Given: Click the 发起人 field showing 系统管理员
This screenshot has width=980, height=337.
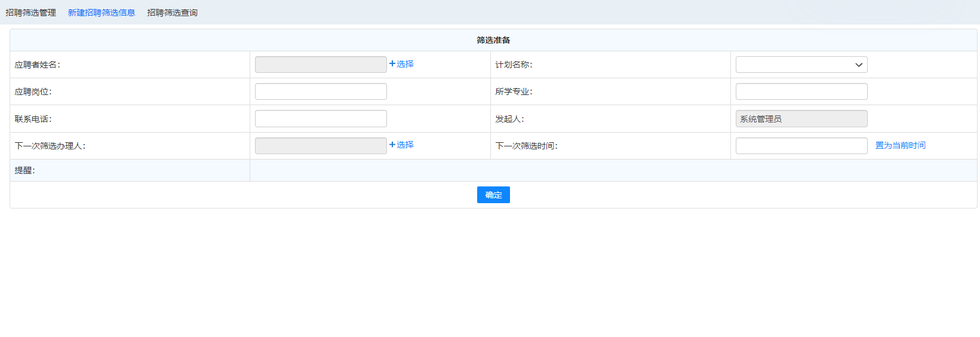Looking at the screenshot, I should (801, 118).
